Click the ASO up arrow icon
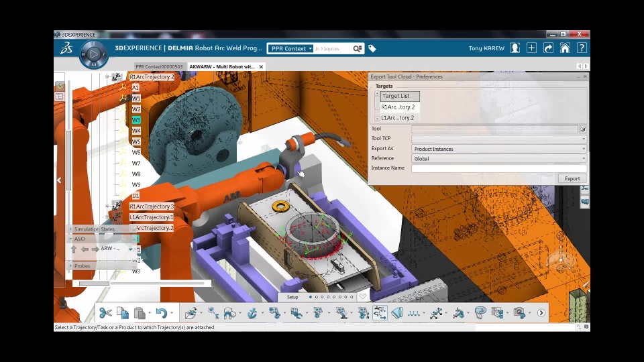The image size is (644, 362). coord(74,249)
